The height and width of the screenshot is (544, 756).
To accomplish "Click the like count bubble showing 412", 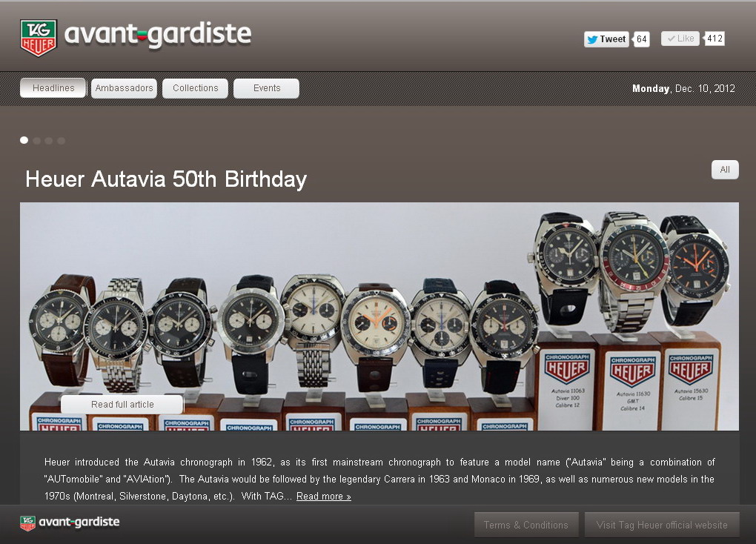I will pos(714,38).
